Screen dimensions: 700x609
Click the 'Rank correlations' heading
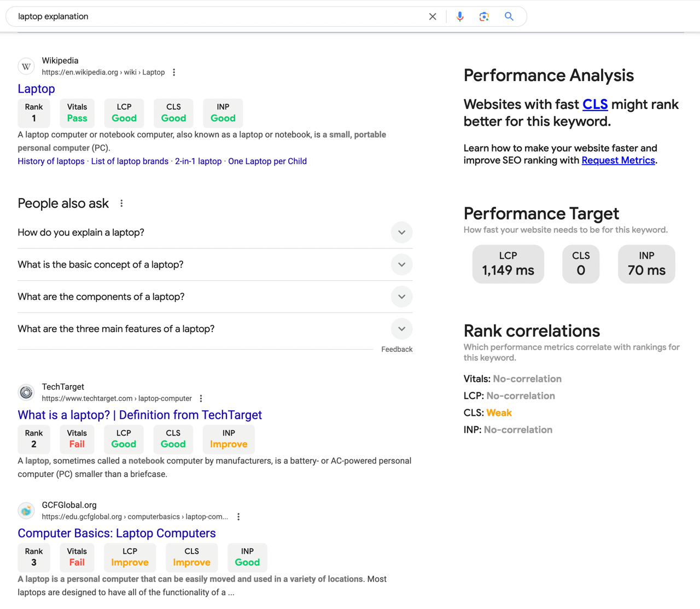[532, 331]
